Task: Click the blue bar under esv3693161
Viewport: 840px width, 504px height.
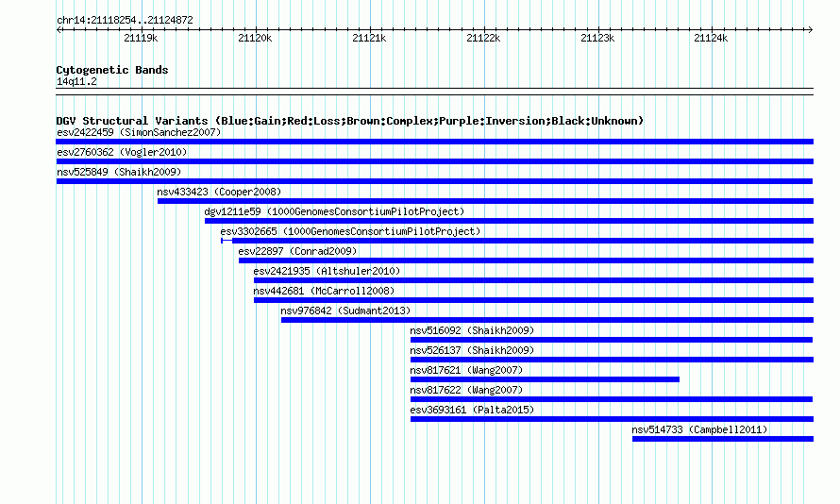Action: (612, 419)
